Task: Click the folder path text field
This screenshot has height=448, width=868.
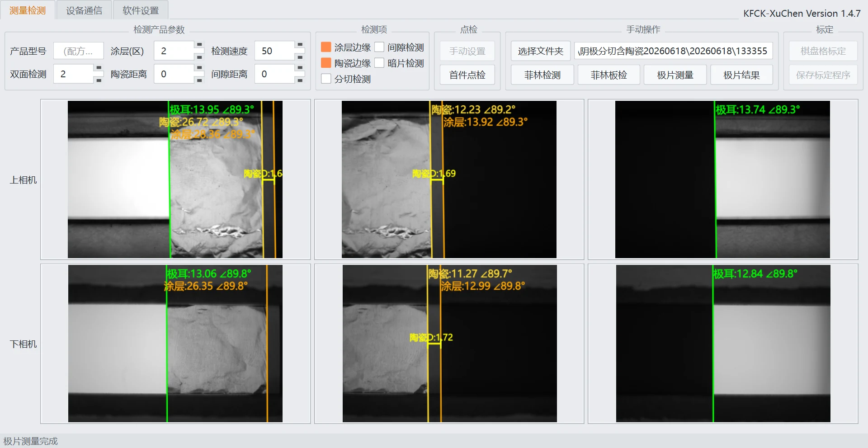Action: pyautogui.click(x=674, y=51)
